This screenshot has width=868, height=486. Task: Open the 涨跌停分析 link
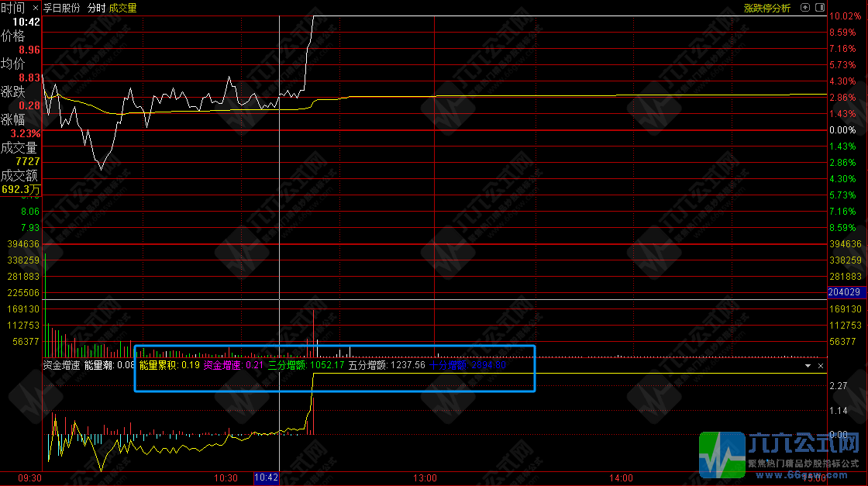point(766,8)
